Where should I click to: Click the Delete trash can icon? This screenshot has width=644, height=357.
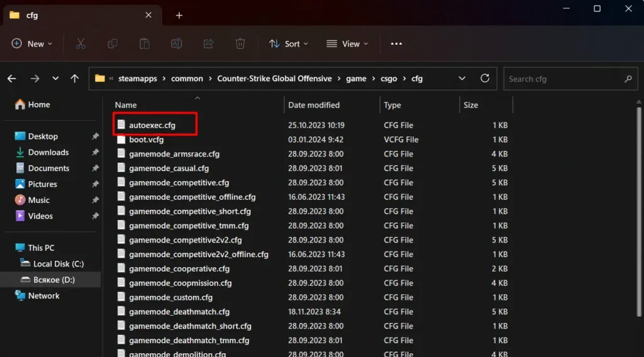(240, 43)
